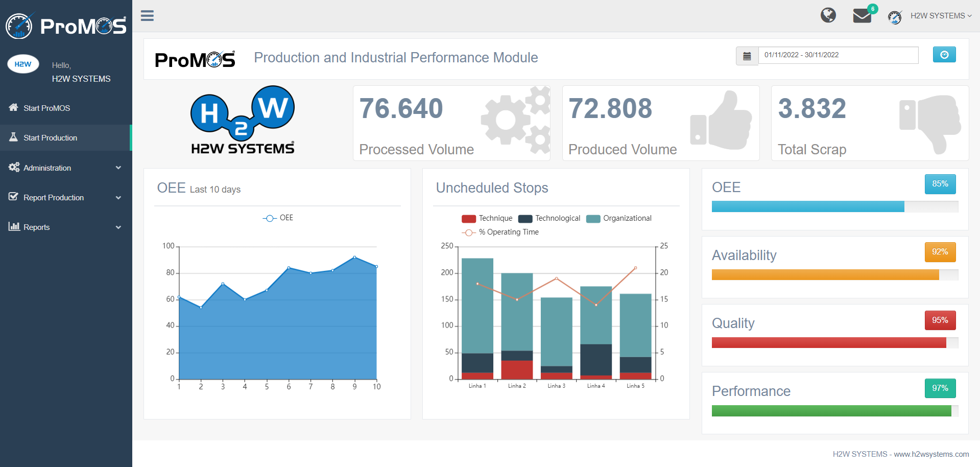Open the globe language icon

click(828, 15)
